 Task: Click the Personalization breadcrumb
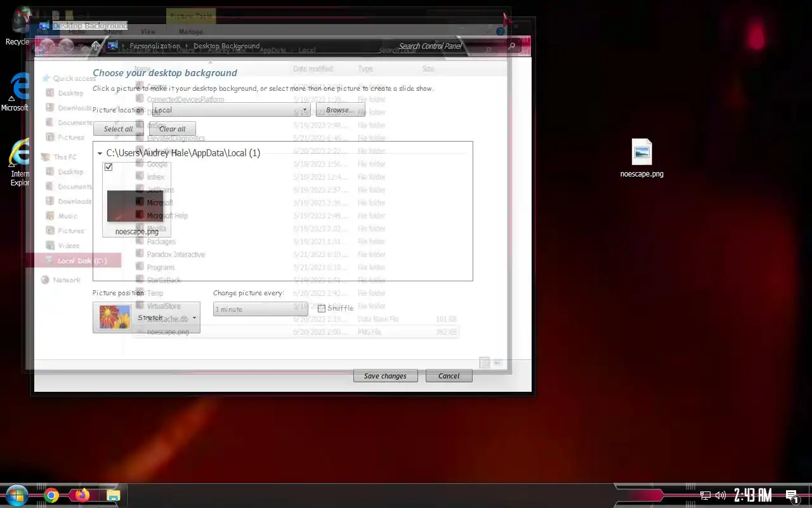[155, 46]
